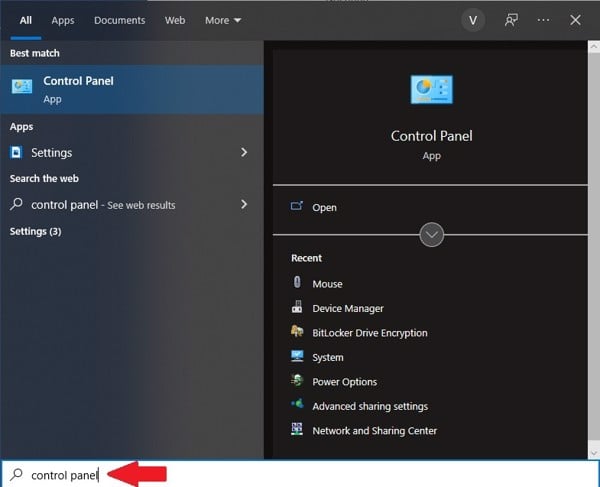Screen dimensions: 600x487
Task: Click the scrollbar up arrow
Action: [x=593, y=47]
